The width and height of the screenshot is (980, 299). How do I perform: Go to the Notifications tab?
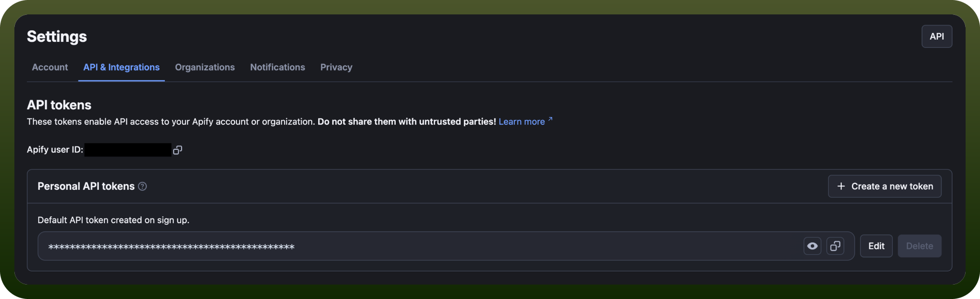[x=277, y=67]
